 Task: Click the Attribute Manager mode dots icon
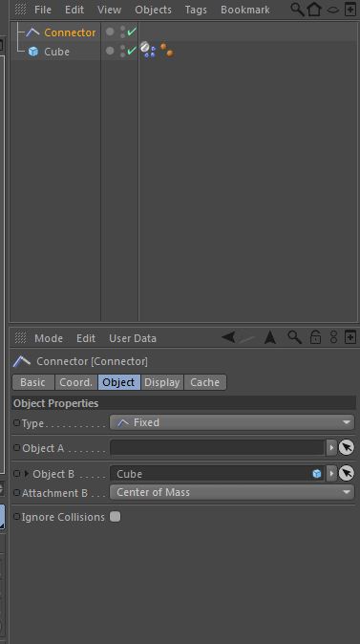pyautogui.click(x=333, y=337)
